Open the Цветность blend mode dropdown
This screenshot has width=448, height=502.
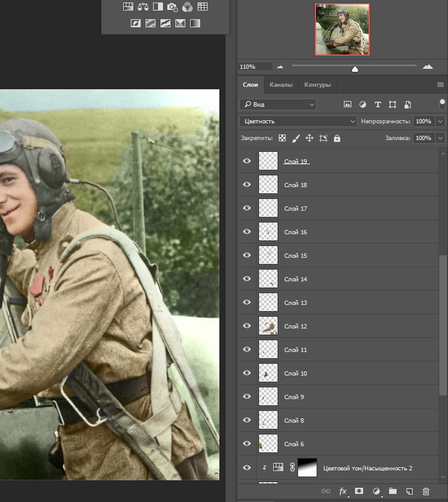[x=298, y=121]
